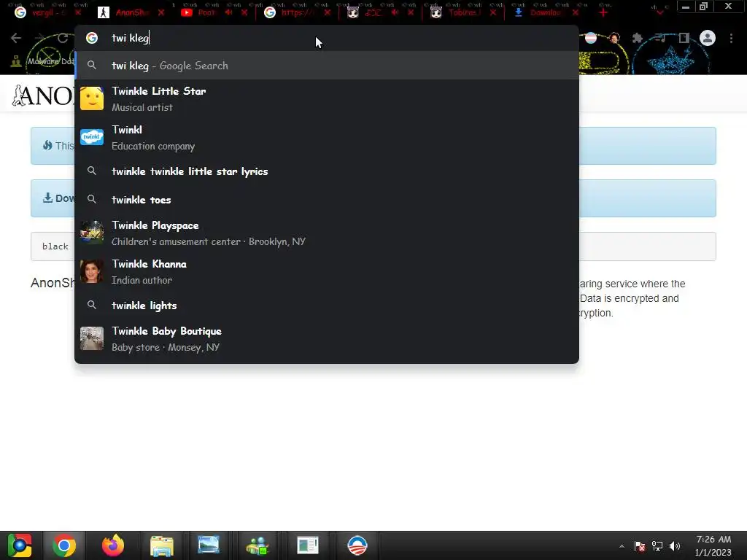Open the Obama logo taskbar icon
The width and height of the screenshot is (747, 560).
pyautogui.click(x=357, y=545)
